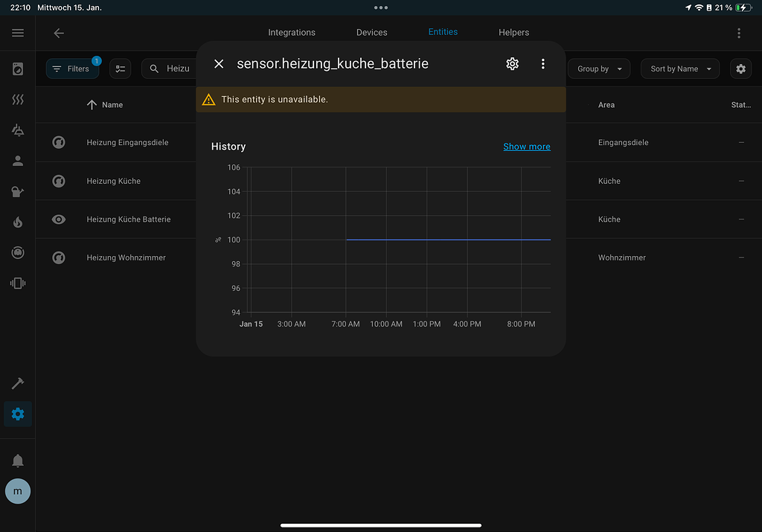Click the back arrow near the top left
The height and width of the screenshot is (532, 762).
click(59, 33)
